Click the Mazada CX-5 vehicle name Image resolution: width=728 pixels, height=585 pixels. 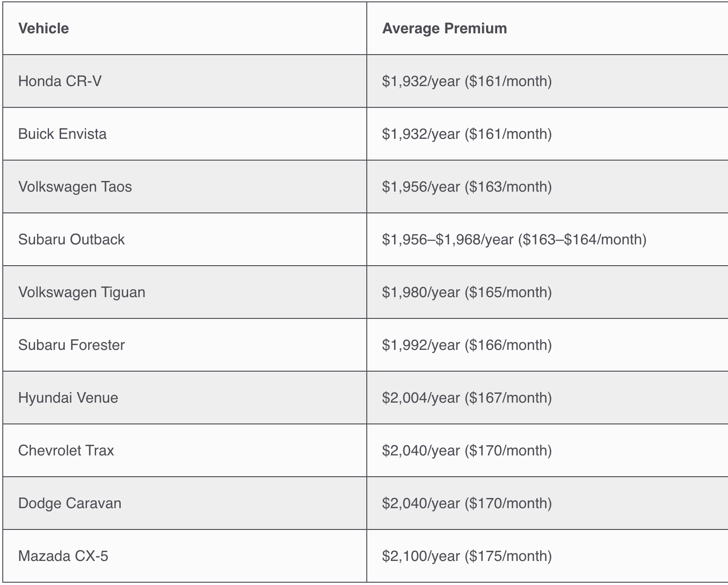point(63,556)
